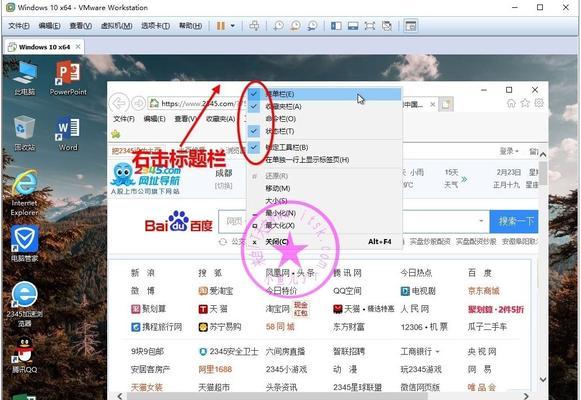The height and width of the screenshot is (400, 581).
Task: Select the 回收站 recycle bin icon
Action: (x=24, y=133)
